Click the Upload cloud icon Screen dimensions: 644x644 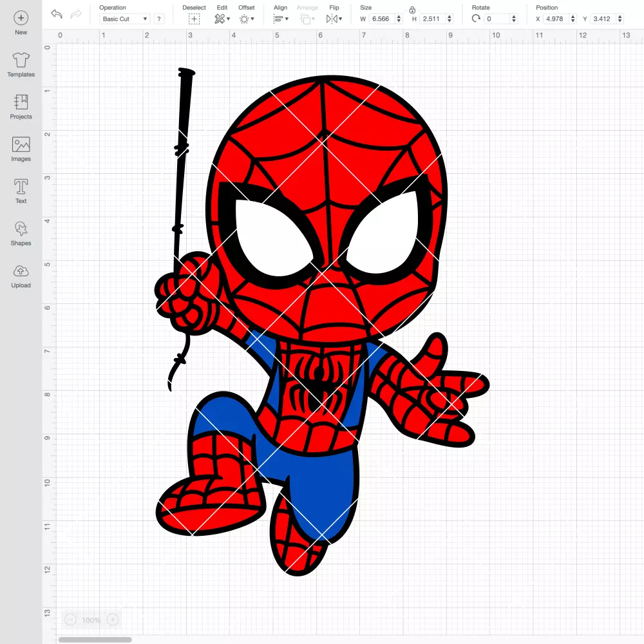pos(21,271)
